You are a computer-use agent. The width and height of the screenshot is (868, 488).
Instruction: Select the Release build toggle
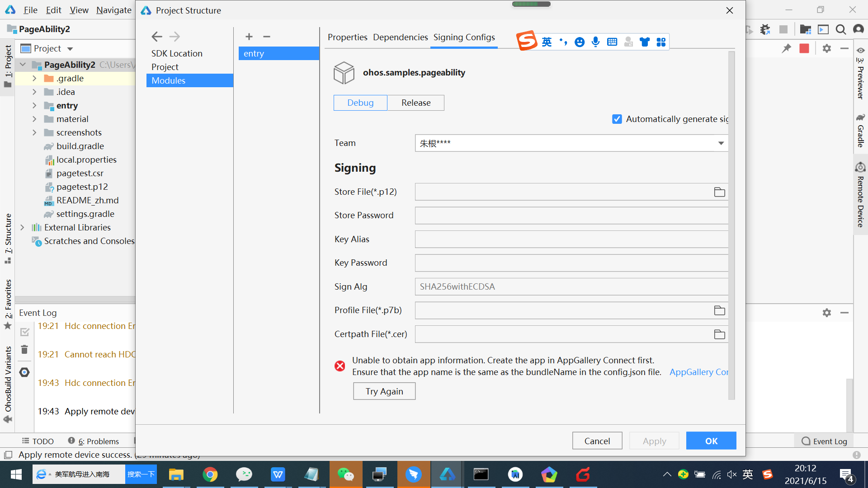click(416, 103)
